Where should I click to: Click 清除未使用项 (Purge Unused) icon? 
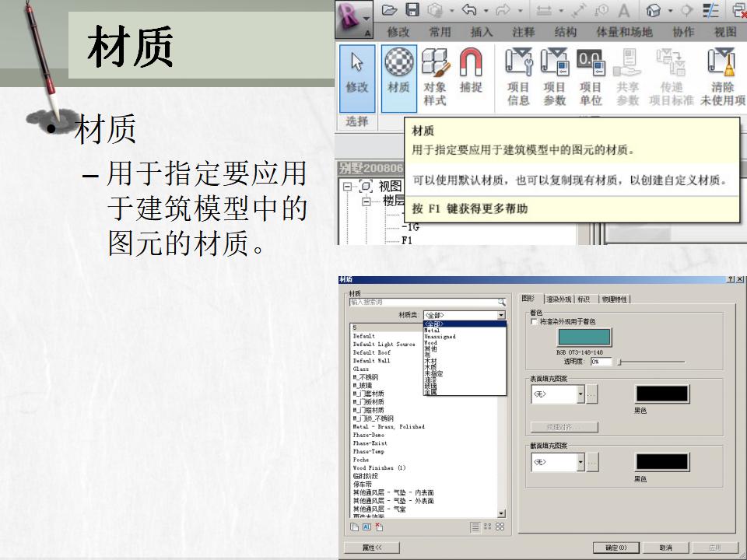(x=722, y=62)
